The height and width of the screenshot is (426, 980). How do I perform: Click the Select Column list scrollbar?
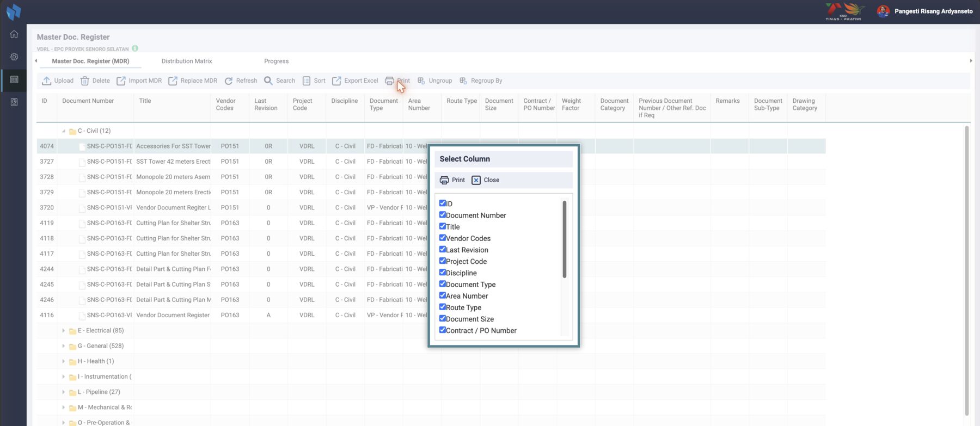(x=565, y=239)
